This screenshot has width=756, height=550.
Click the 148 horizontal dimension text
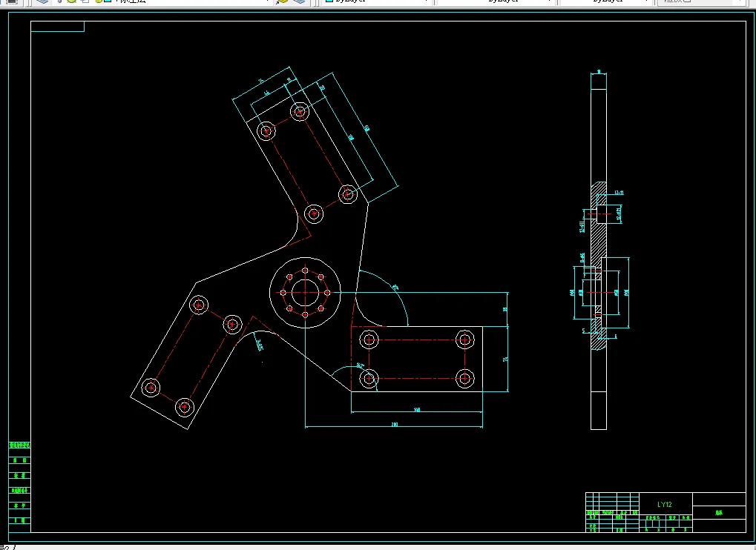click(x=417, y=410)
